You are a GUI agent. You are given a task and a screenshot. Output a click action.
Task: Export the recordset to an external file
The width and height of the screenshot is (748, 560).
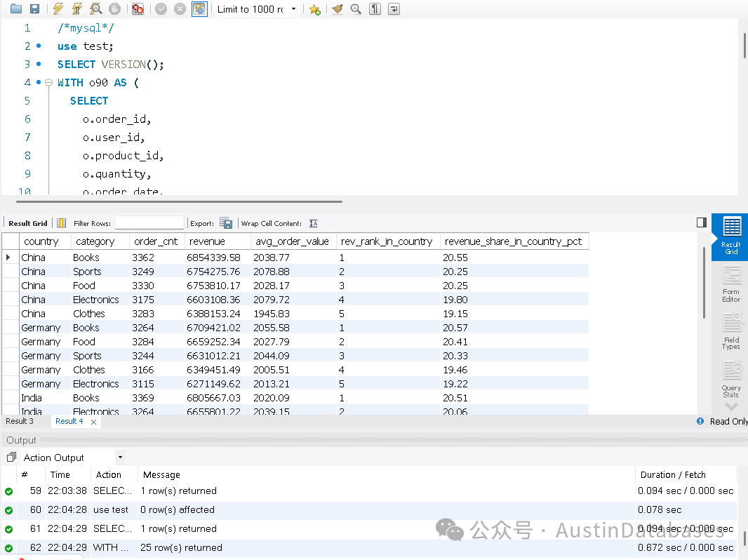pos(226,222)
